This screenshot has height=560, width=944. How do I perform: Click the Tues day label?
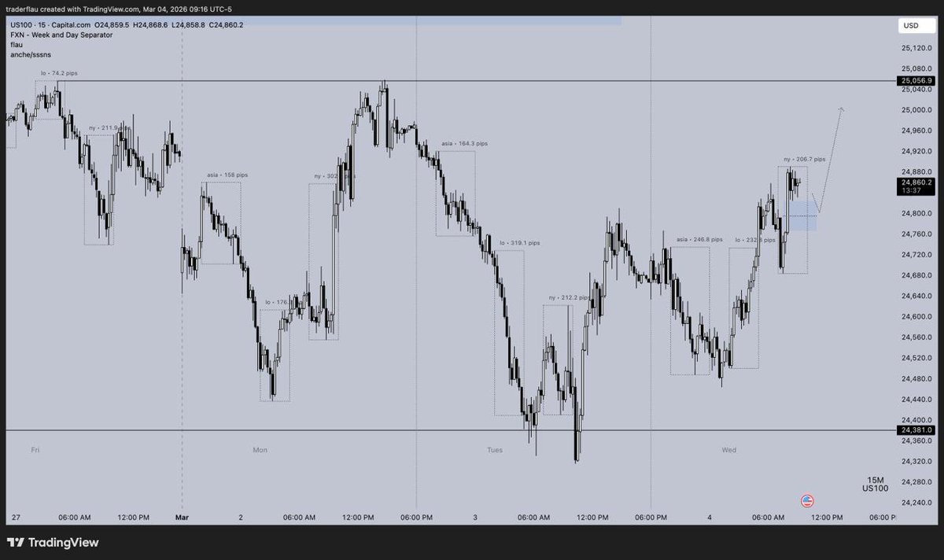click(x=495, y=450)
